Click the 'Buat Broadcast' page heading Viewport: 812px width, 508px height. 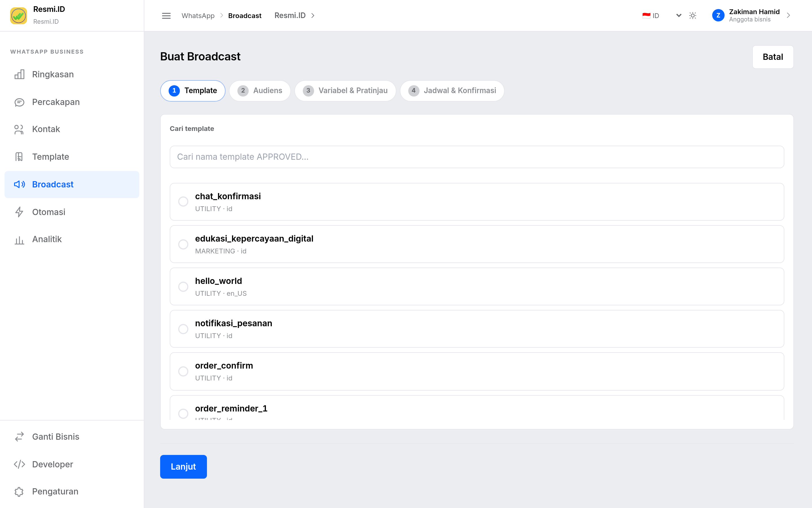(x=200, y=56)
